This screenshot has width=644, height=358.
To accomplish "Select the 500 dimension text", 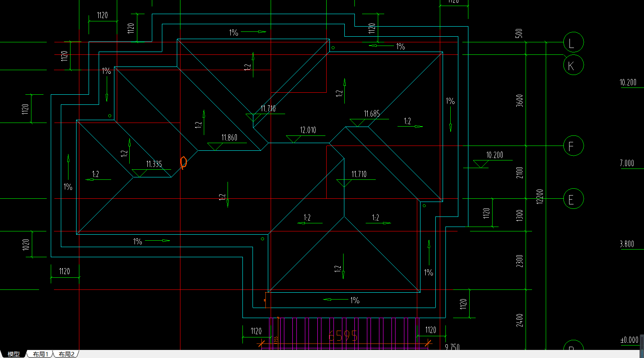I will click(519, 33).
